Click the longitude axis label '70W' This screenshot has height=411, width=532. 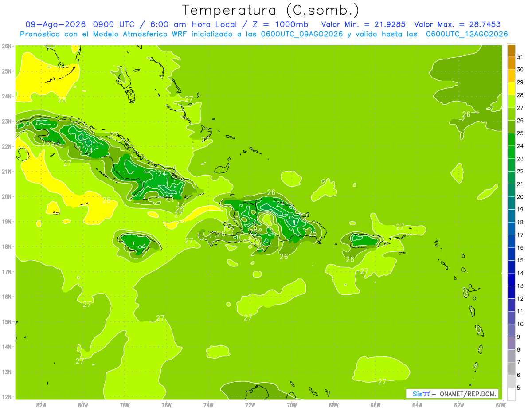pyautogui.click(x=292, y=405)
